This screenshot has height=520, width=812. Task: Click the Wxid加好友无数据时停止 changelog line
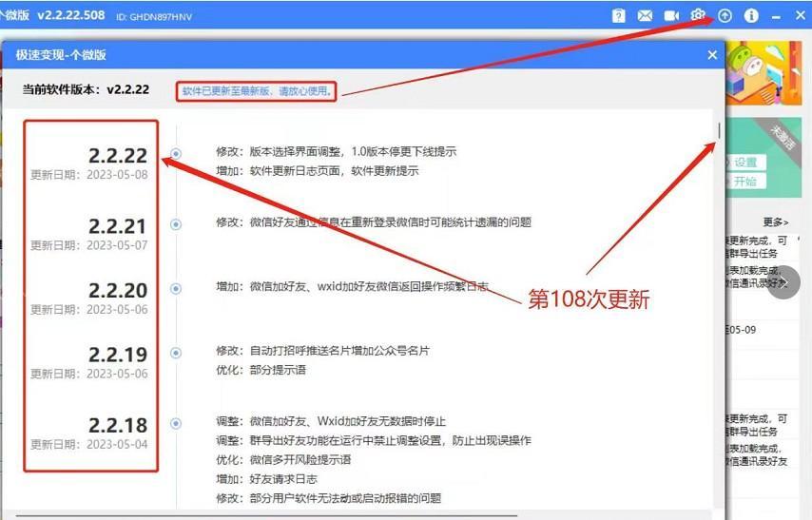[x=331, y=421]
